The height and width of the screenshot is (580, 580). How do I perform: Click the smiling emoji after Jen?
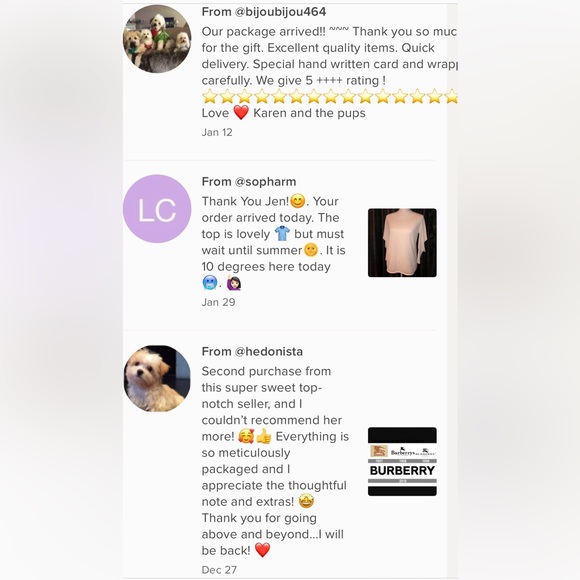297,201
